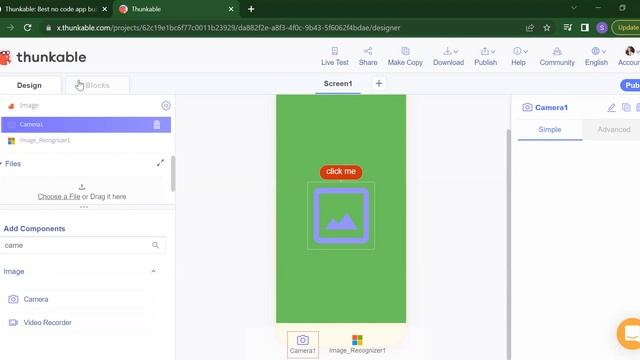The image size is (640, 360).
Task: Open the English language dropdown
Action: 596,56
